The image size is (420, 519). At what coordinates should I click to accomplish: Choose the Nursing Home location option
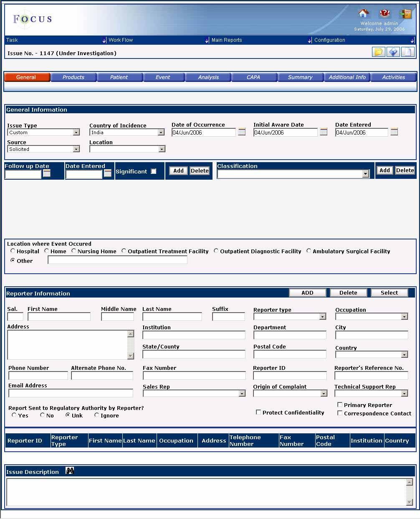(74, 251)
